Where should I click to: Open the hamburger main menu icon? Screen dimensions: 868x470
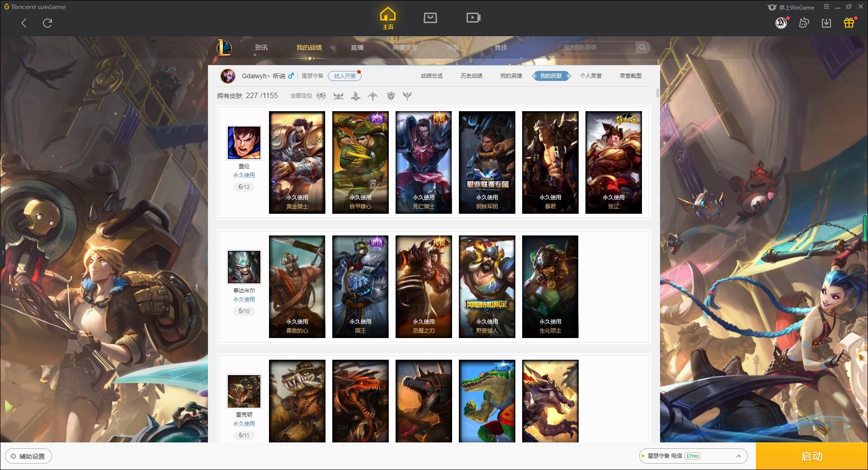[x=826, y=7]
